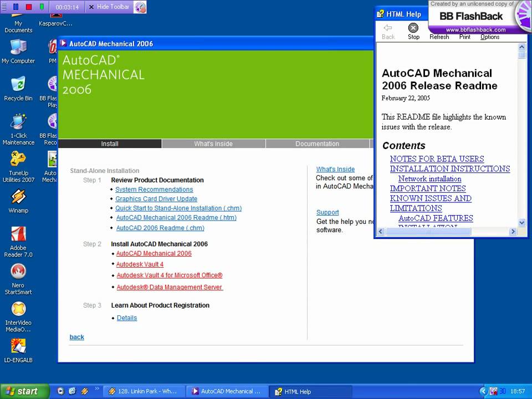
Task: Click the back link at page bottom
Action: pyautogui.click(x=76, y=337)
